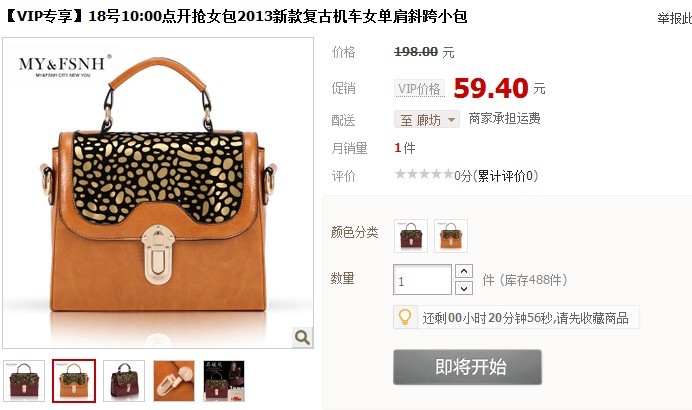The height and width of the screenshot is (410, 692).
Task: Select the orange bag color option
Action: pyautogui.click(x=451, y=236)
